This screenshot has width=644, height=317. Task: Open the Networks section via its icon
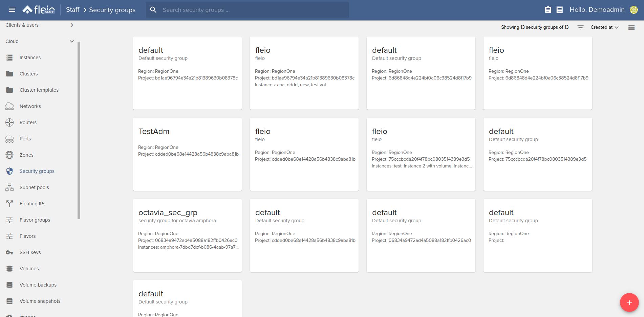[x=9, y=106]
